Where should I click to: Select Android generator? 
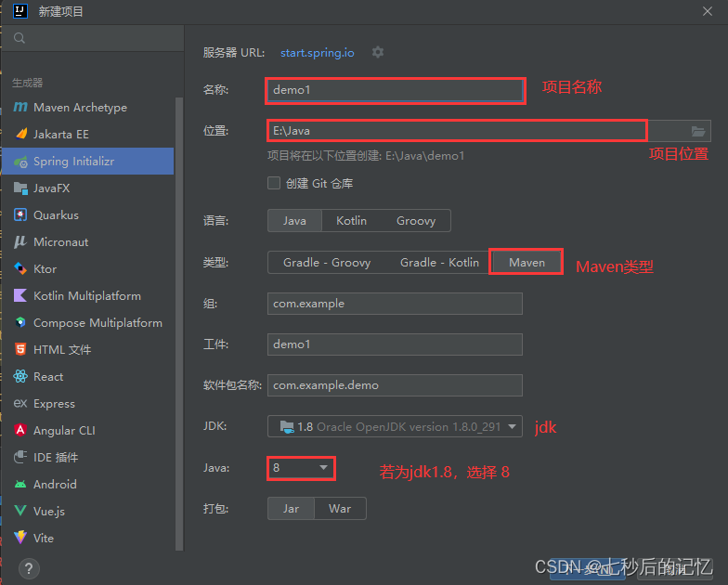click(87, 485)
